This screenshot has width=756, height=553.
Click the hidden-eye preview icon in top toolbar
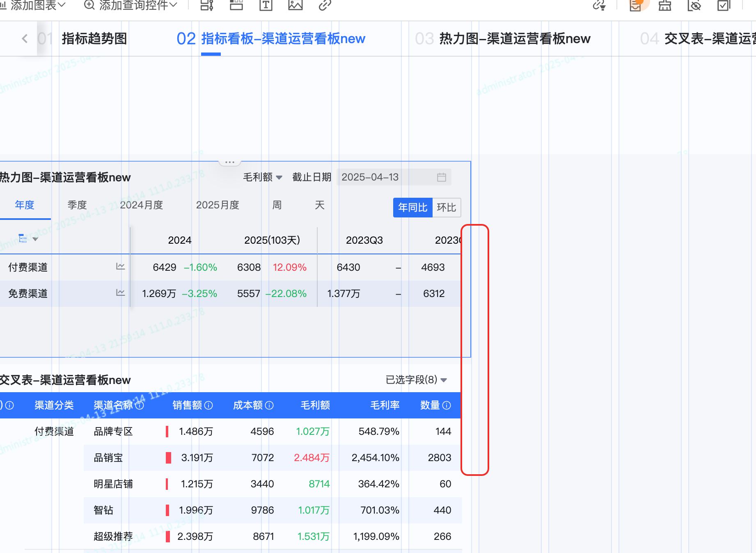click(694, 5)
